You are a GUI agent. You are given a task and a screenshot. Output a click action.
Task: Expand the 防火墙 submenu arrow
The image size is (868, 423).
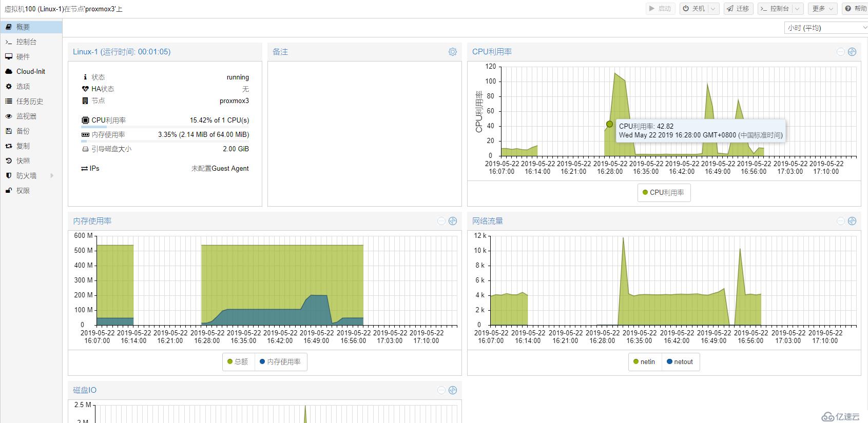tap(52, 175)
